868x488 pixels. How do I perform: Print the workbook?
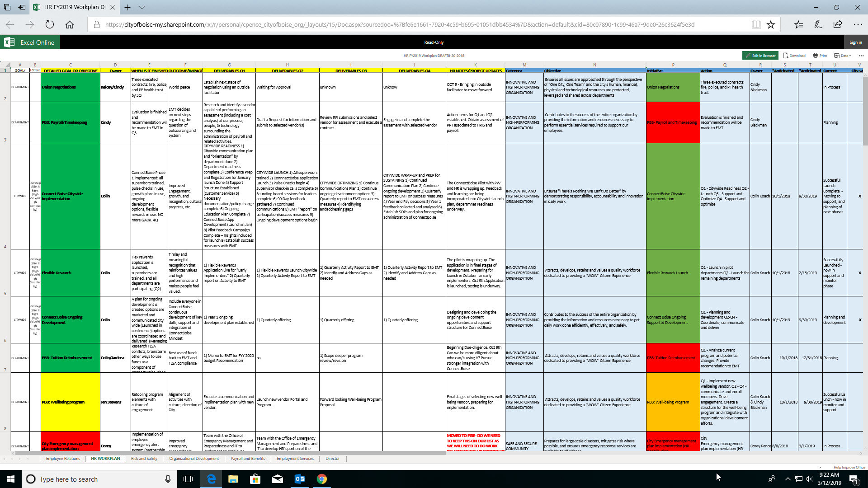[x=820, y=56]
